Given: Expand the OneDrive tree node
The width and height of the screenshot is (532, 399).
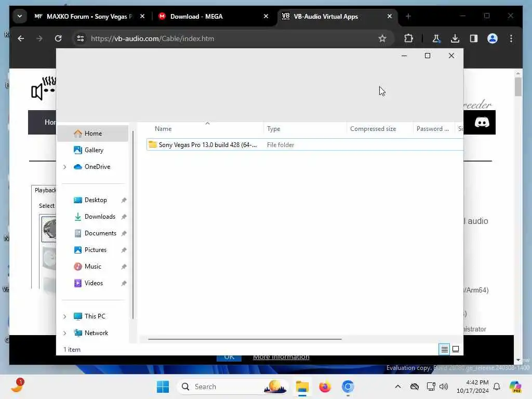Looking at the screenshot, I should tap(64, 167).
